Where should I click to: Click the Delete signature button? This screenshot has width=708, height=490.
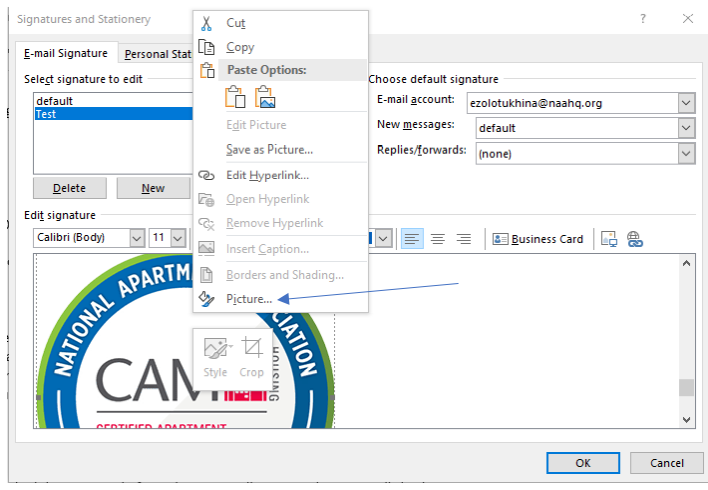click(70, 188)
